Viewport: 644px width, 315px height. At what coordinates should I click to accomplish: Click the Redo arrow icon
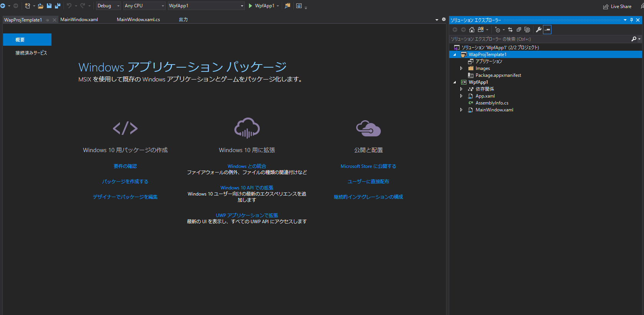click(83, 6)
